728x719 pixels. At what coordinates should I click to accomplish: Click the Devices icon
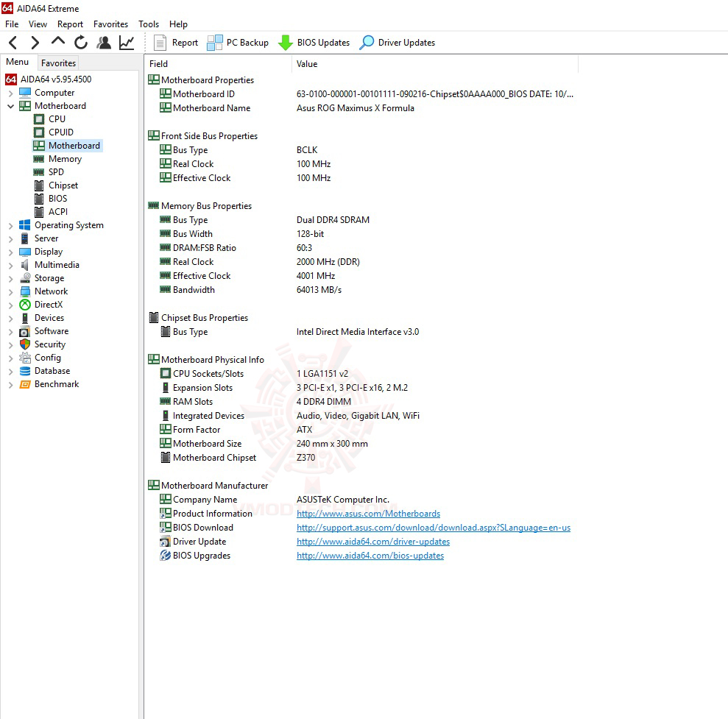24,318
